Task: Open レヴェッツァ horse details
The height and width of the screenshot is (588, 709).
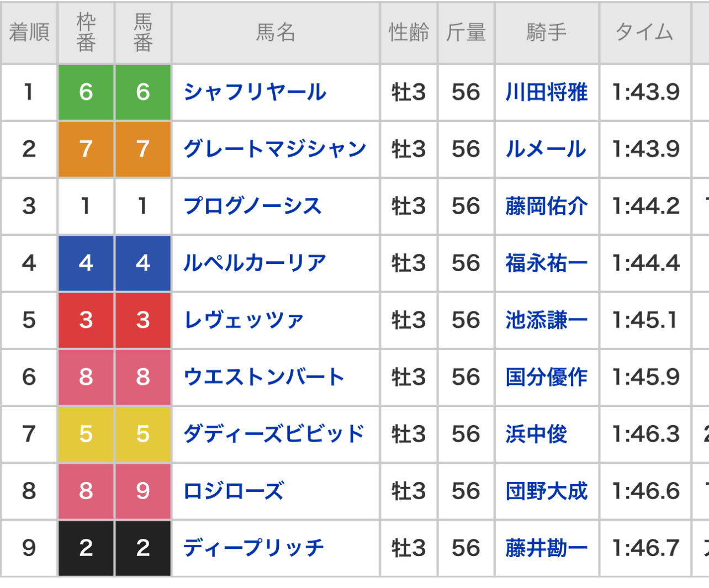Action: (244, 320)
